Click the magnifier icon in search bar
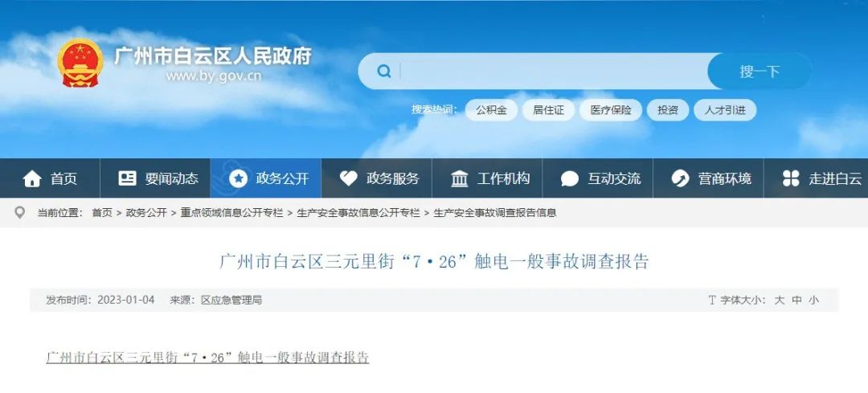Image resolution: width=868 pixels, height=393 pixels. [383, 71]
